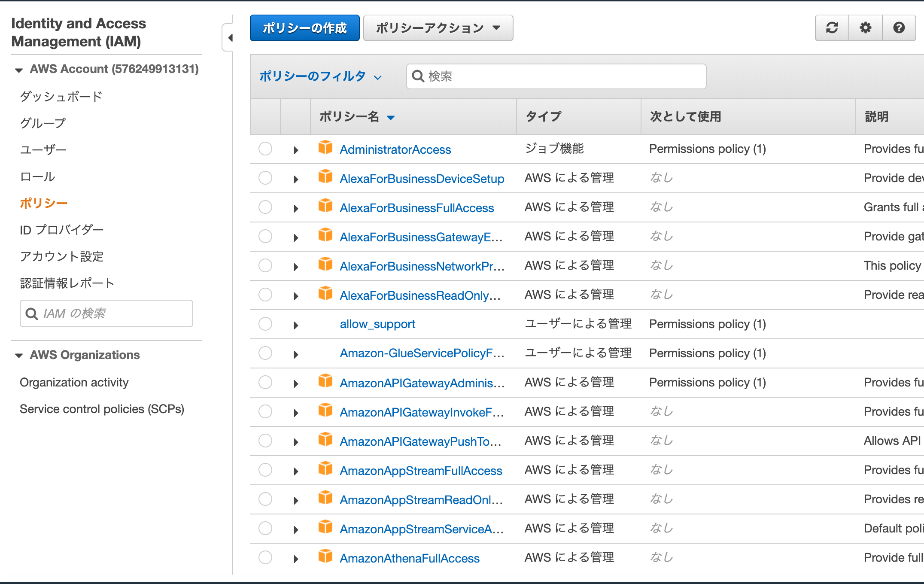
Task: Open the AdministratorAccess policy link
Action: 395,149
